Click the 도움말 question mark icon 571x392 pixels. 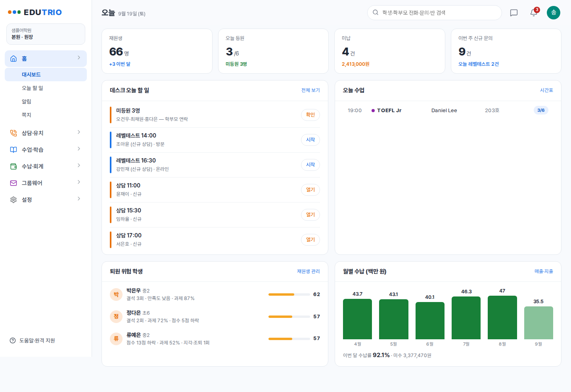point(13,340)
